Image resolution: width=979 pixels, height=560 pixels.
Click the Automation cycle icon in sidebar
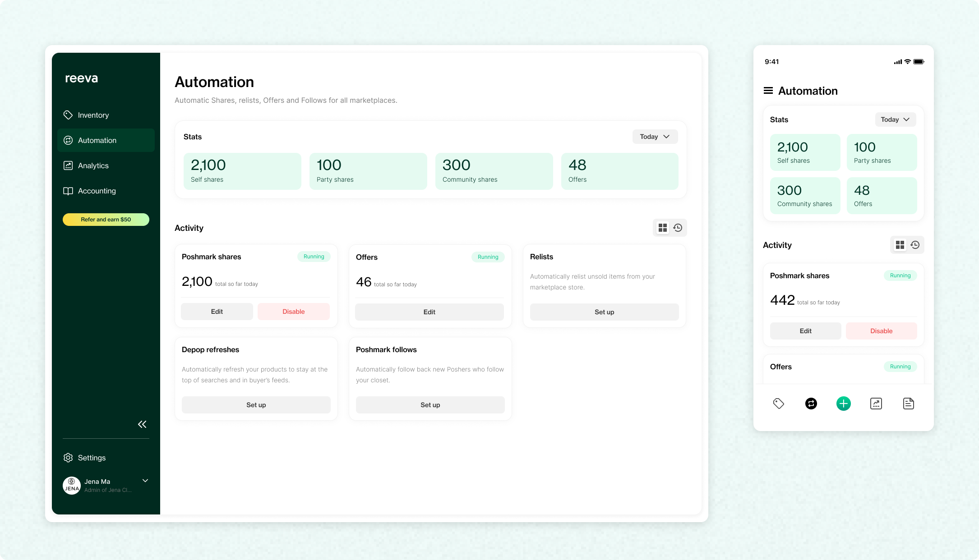point(68,140)
